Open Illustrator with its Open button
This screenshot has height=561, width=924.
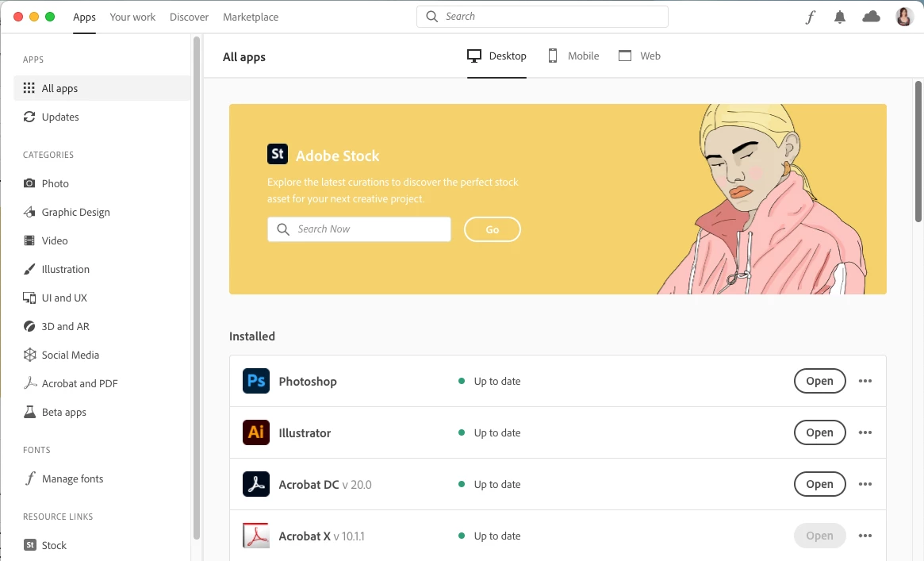click(819, 432)
